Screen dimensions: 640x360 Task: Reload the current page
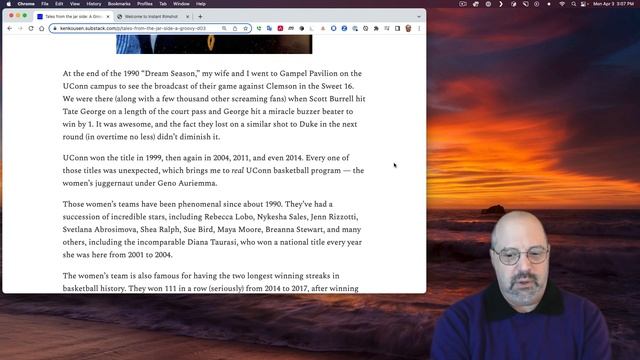tap(31, 29)
